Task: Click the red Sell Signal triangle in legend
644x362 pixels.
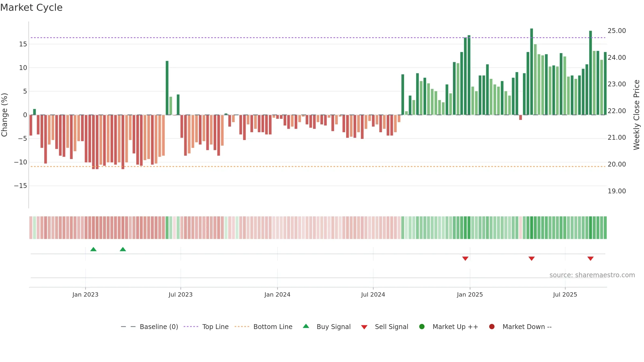Action: coord(364,327)
